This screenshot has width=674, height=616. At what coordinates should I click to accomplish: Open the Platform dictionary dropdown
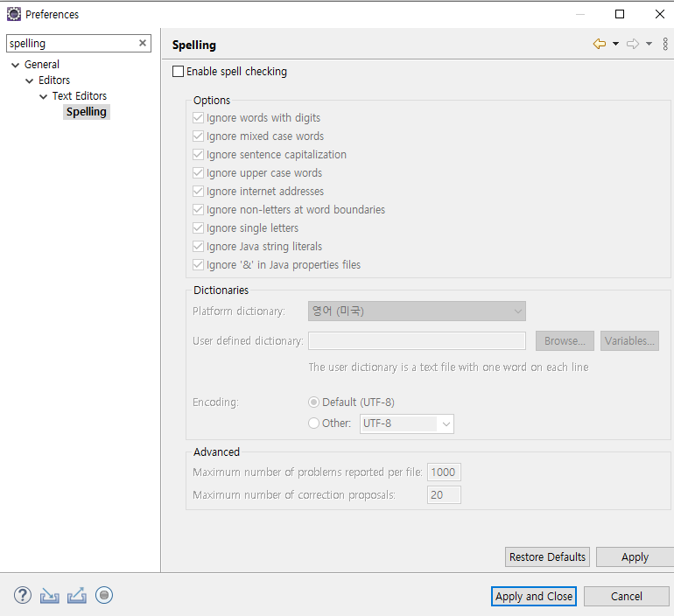tap(417, 311)
